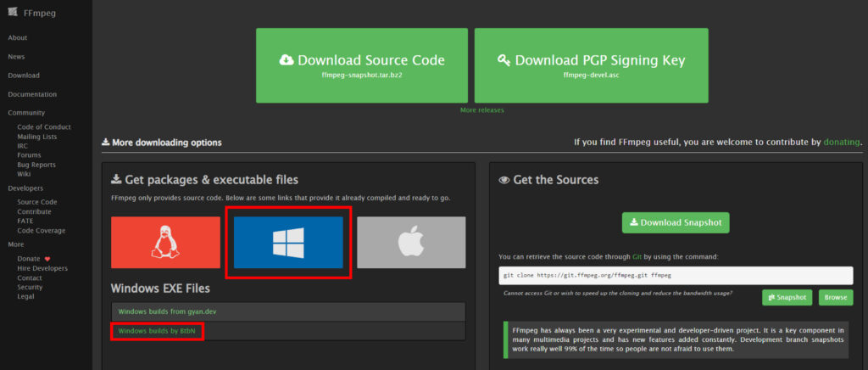Click the Windows EXE Files heading
Viewport: 868px width, 370px height.
tap(160, 289)
